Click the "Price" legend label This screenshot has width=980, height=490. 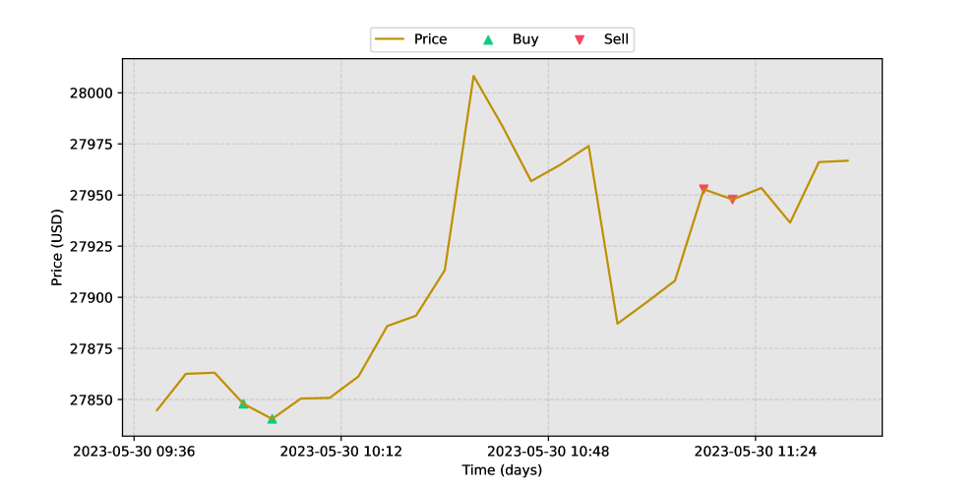tap(430, 39)
